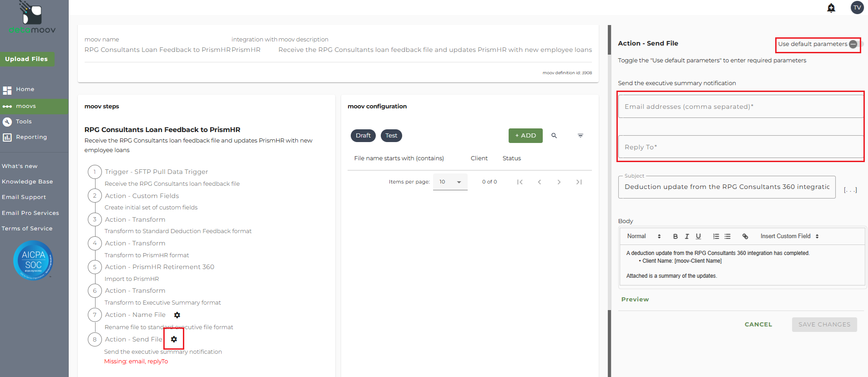This screenshot has height=377, width=868.
Task: Select step 5 Action - PrismHR Retirement 360
Action: pos(160,267)
